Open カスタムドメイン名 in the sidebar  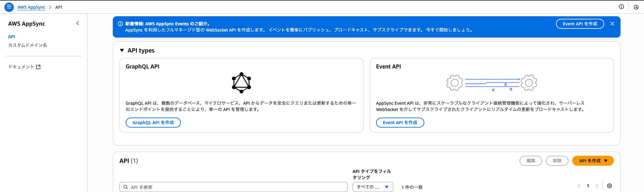[28, 45]
